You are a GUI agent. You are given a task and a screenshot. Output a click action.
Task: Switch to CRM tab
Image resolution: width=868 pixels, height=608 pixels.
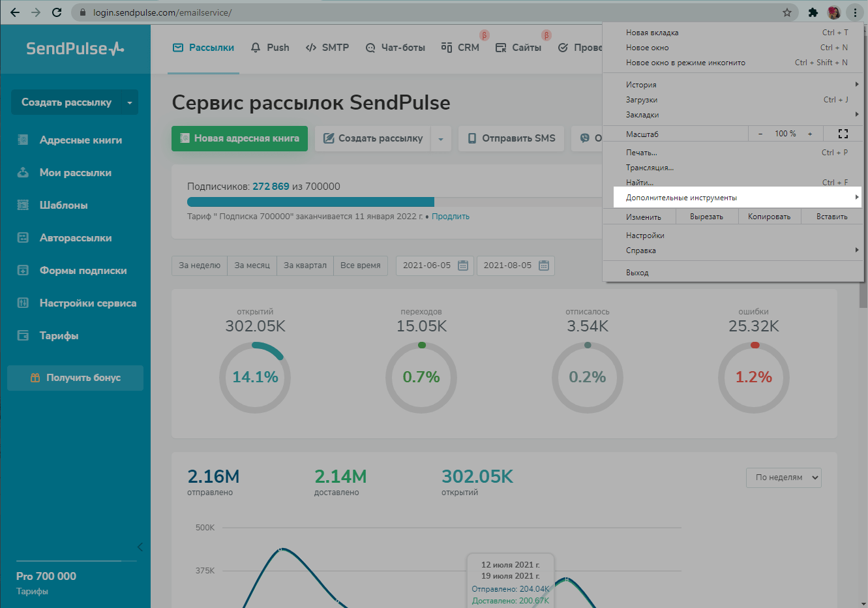coord(460,48)
